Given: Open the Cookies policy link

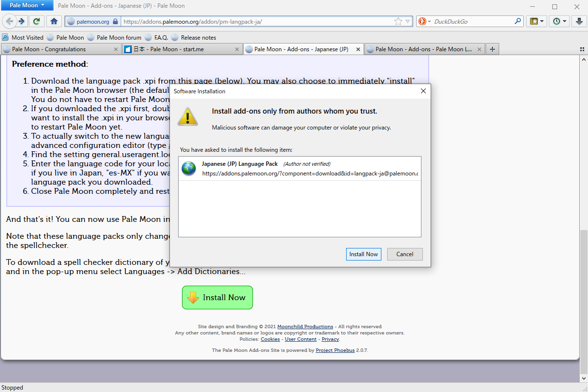Looking at the screenshot, I should 270,339.
